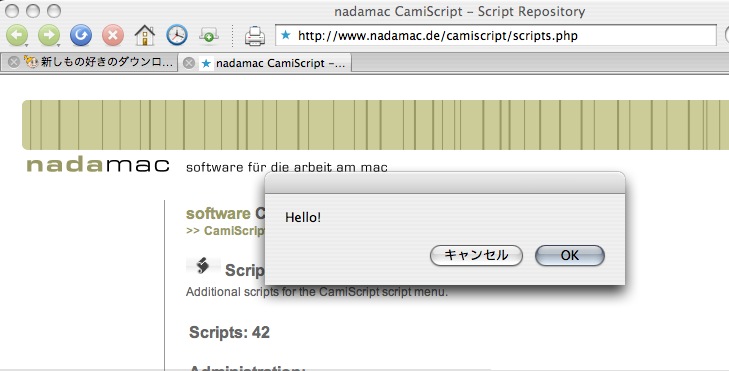Screen dimensions: 729x371
Task: Open the Back button history dropdown arrow
Action: coord(27,45)
